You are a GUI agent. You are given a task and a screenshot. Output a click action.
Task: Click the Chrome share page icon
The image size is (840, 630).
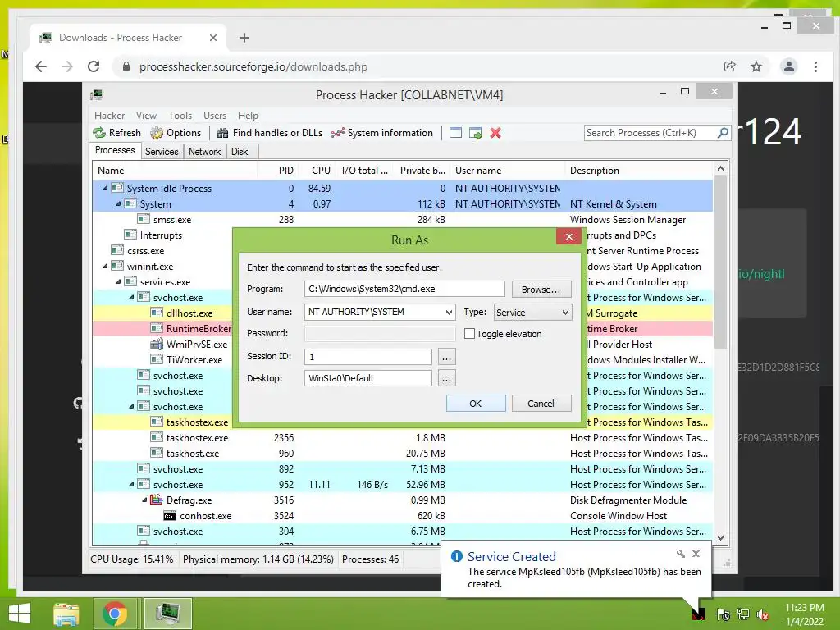[x=729, y=66]
